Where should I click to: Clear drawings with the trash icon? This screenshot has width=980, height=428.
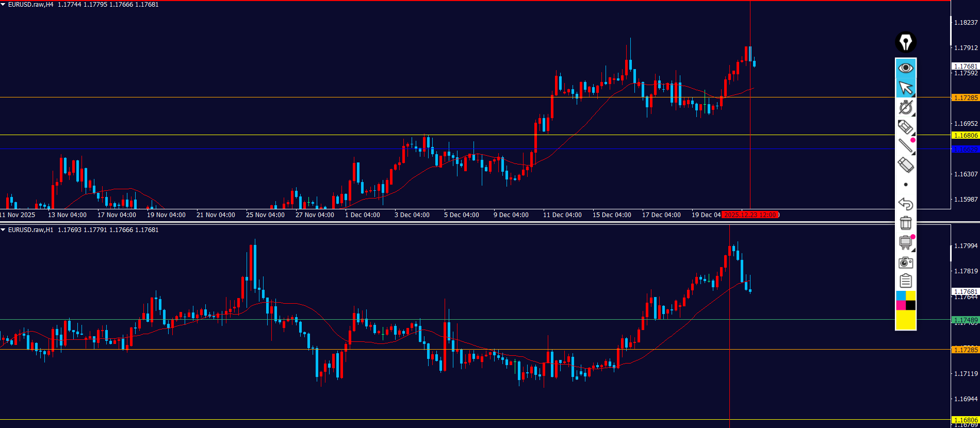pyautogui.click(x=905, y=223)
